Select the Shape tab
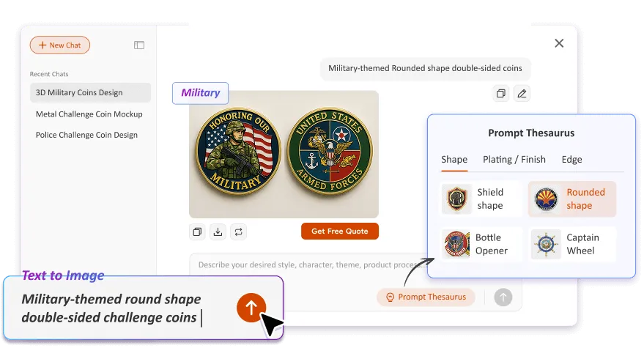This screenshot has height=348, width=644. [x=454, y=160]
